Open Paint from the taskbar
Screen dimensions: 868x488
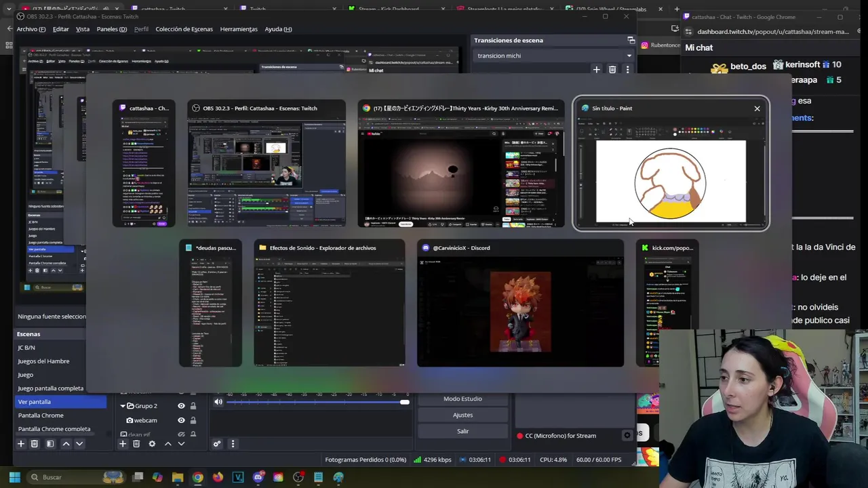click(x=338, y=477)
